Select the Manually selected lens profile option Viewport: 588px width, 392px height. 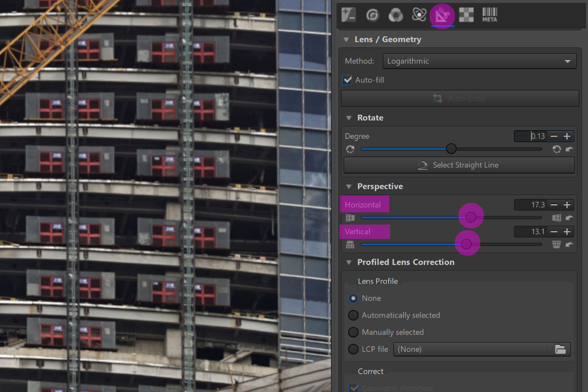point(354,332)
